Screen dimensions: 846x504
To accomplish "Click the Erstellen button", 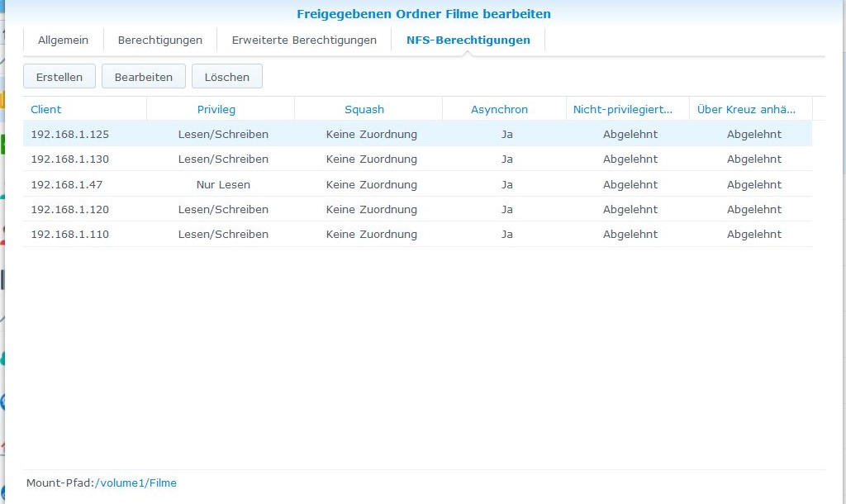I will (x=59, y=77).
